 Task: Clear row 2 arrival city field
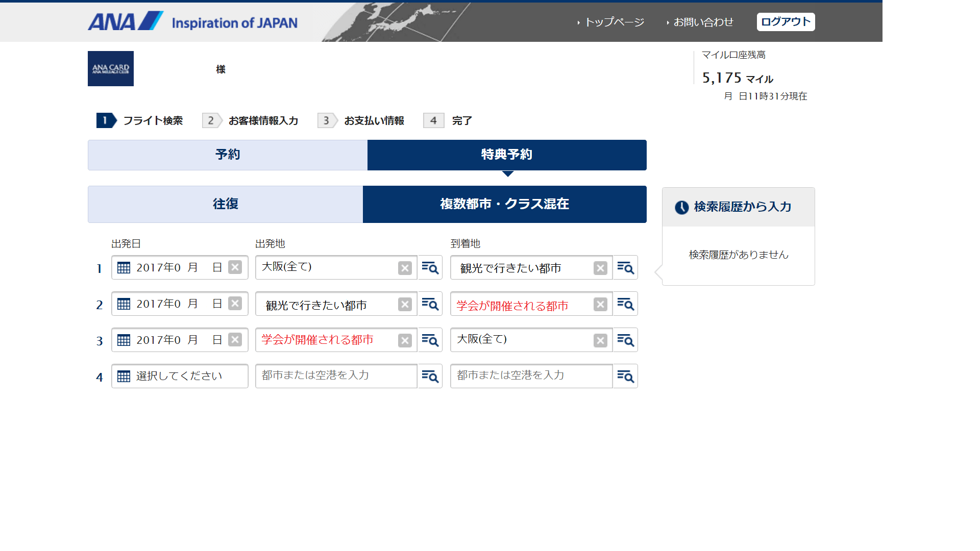click(x=600, y=305)
